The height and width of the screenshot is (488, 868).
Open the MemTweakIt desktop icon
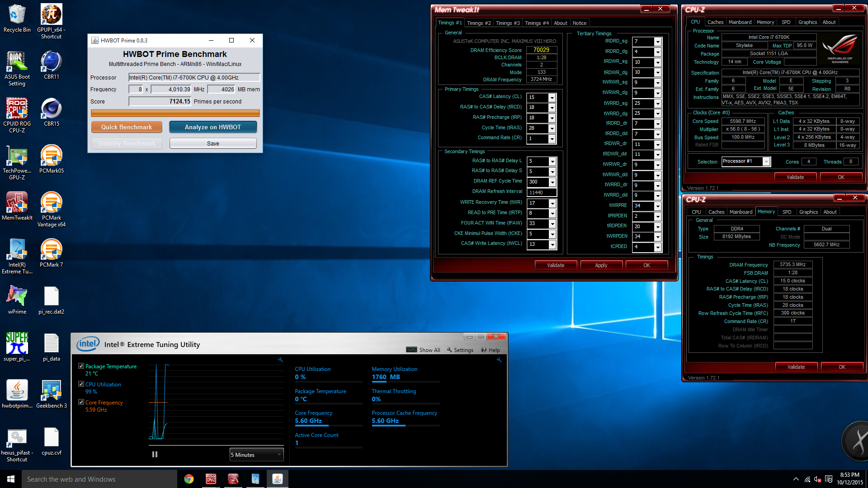click(17, 206)
